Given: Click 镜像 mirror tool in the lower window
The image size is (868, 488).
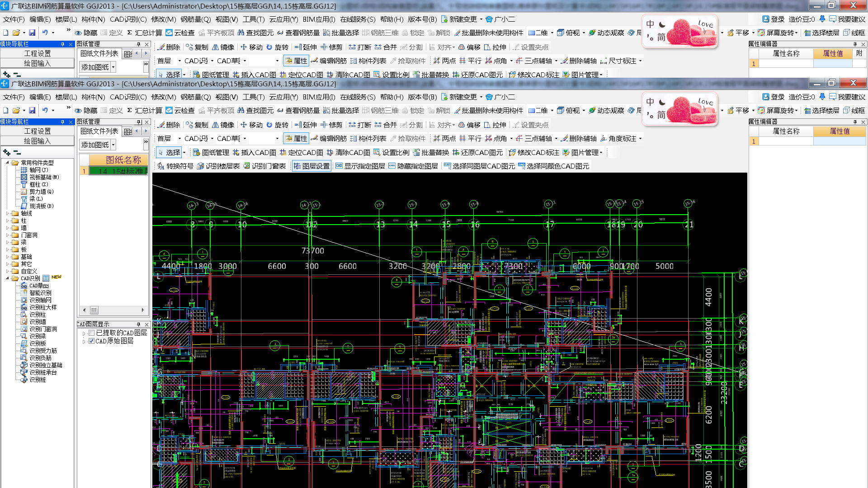Looking at the screenshot, I should 223,125.
